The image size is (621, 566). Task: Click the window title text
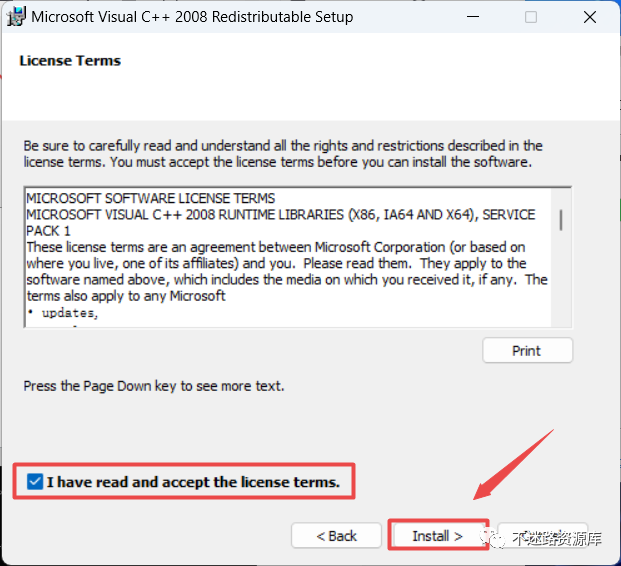192,17
